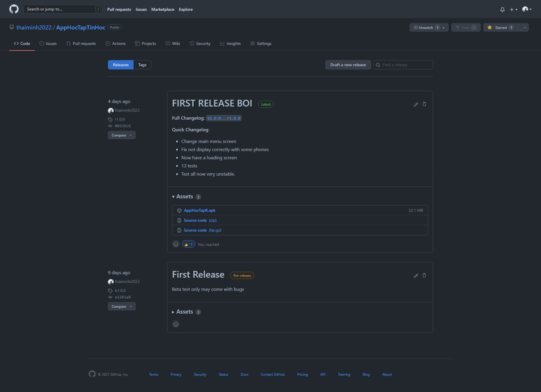Focus the Search or jump to field

point(63,9)
